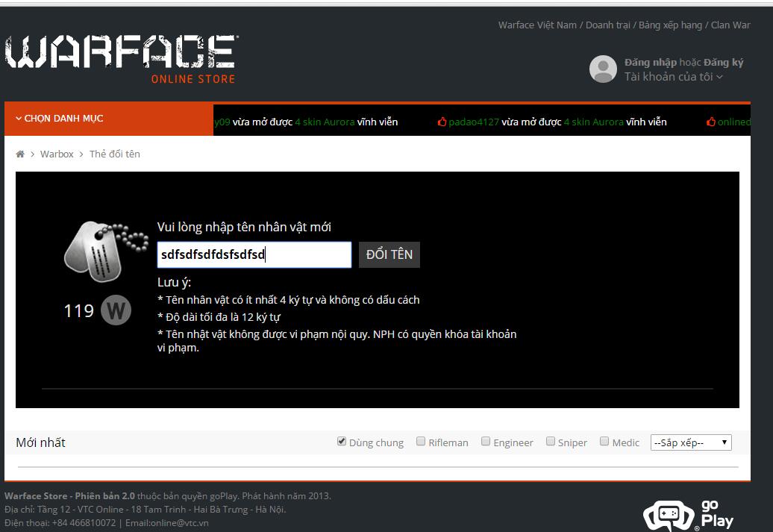Expand Tài khoản của tôi account menu

(674, 76)
